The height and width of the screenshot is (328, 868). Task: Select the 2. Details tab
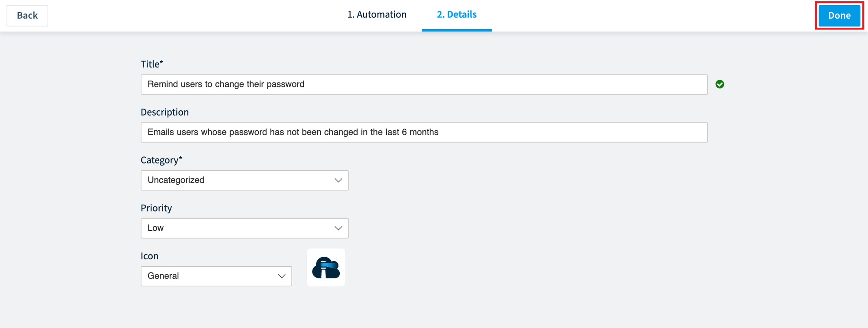457,15
